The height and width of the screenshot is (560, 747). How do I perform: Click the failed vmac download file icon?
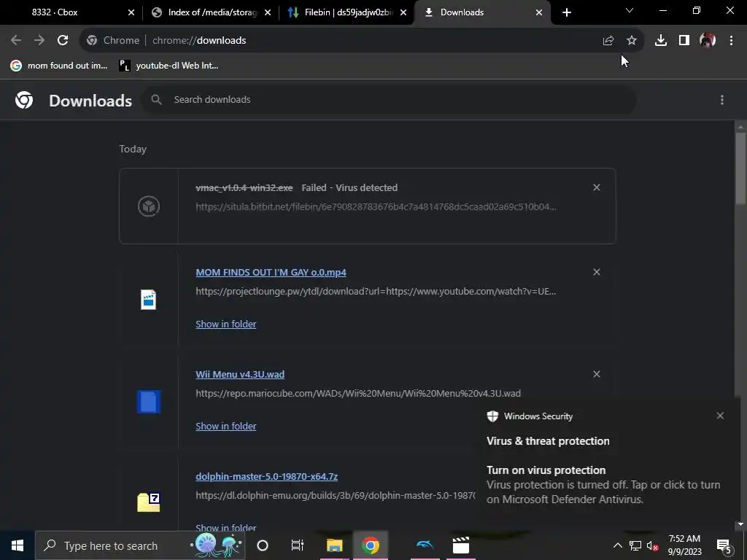click(149, 206)
